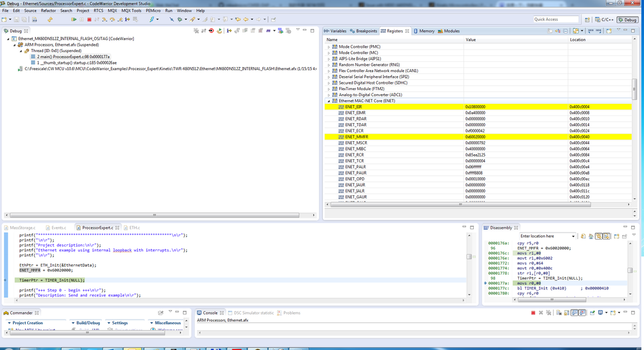Click Refresh Disassembly view icon
The image size is (644, 350).
583,236
